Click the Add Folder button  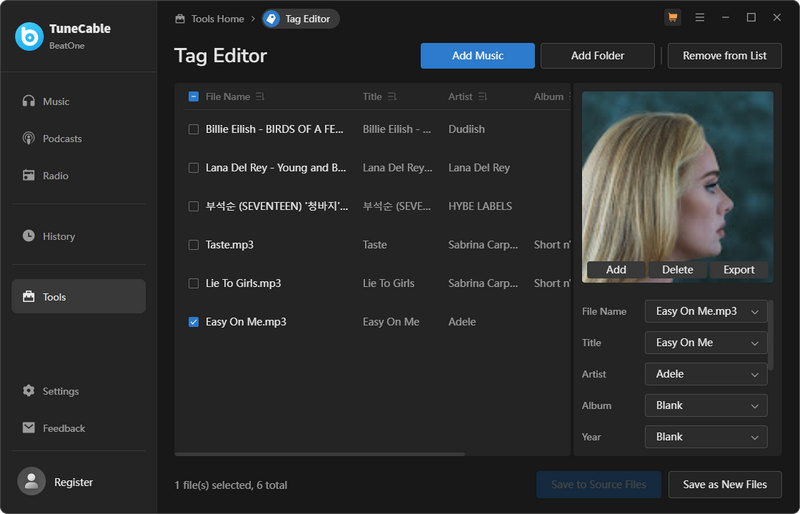click(x=597, y=56)
